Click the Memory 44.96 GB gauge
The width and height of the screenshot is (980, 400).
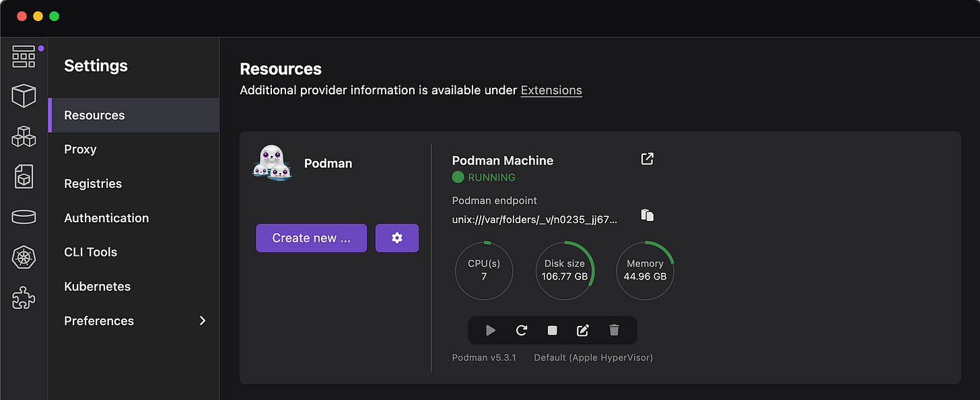645,270
